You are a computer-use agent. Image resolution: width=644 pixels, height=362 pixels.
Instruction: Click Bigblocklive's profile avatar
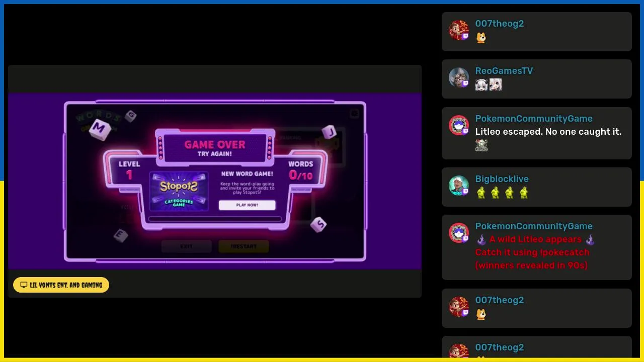[x=459, y=186]
